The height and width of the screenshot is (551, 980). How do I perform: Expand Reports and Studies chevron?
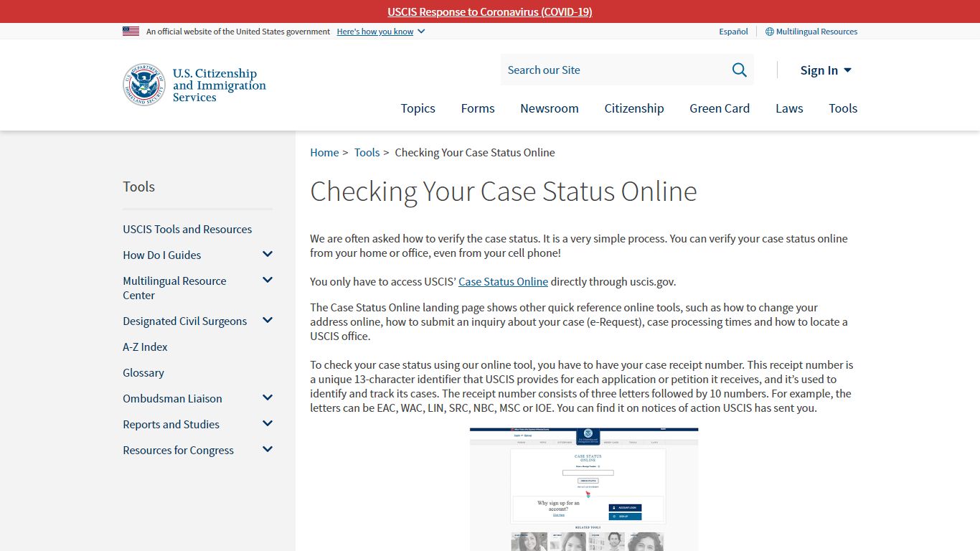268,423
